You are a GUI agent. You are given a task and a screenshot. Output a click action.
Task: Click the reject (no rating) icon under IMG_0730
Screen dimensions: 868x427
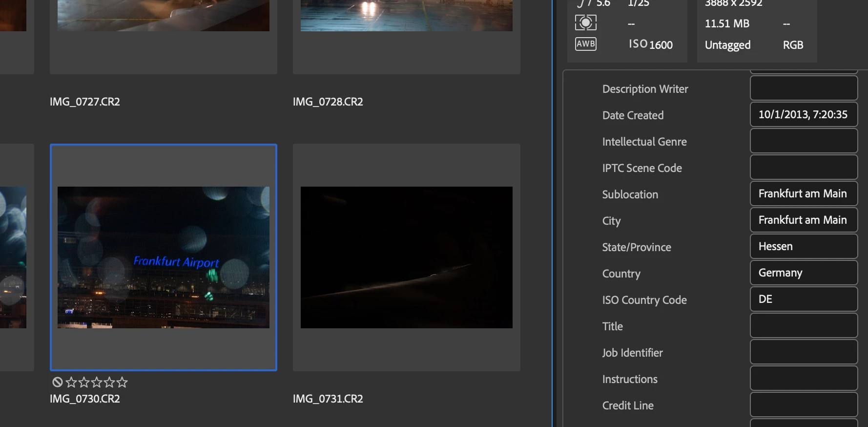pos(58,382)
